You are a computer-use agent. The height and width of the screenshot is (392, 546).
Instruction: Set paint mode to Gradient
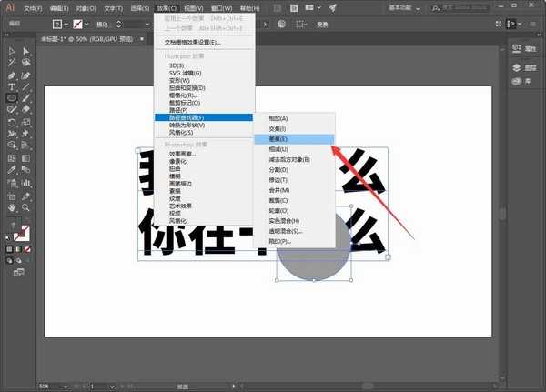[18, 249]
